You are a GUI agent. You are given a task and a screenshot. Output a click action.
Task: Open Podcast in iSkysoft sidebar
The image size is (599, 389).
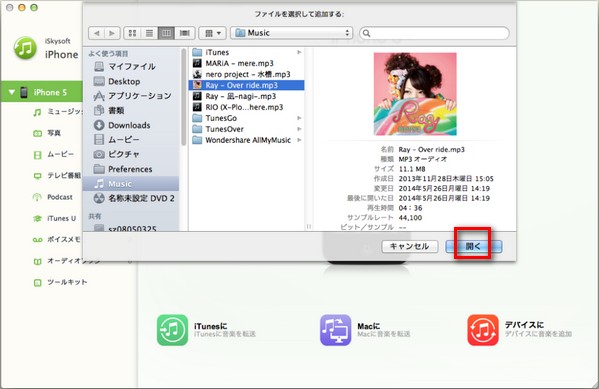point(53,197)
